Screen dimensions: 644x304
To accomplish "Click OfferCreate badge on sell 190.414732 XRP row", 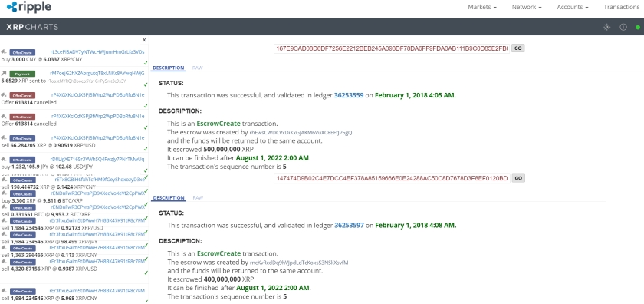I will coord(22,180).
